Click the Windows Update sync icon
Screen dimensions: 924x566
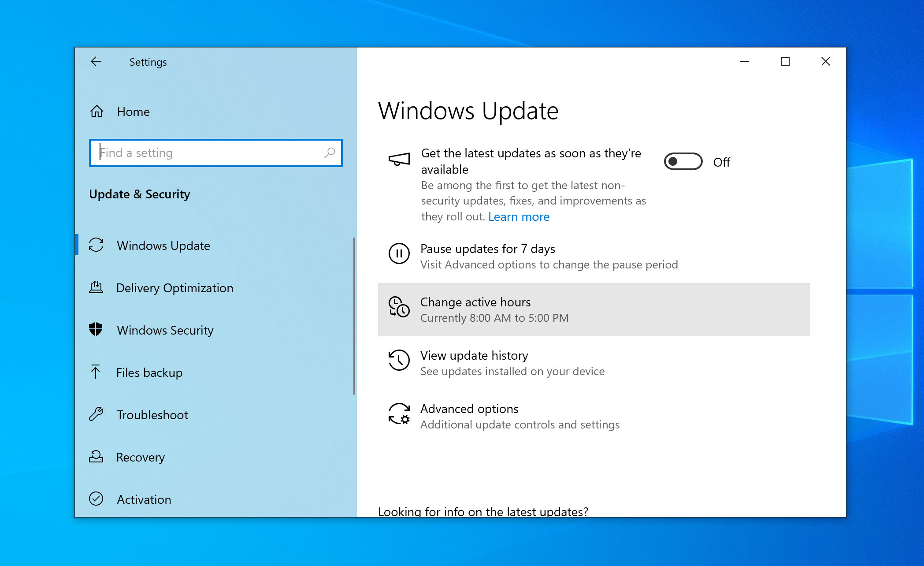96,244
